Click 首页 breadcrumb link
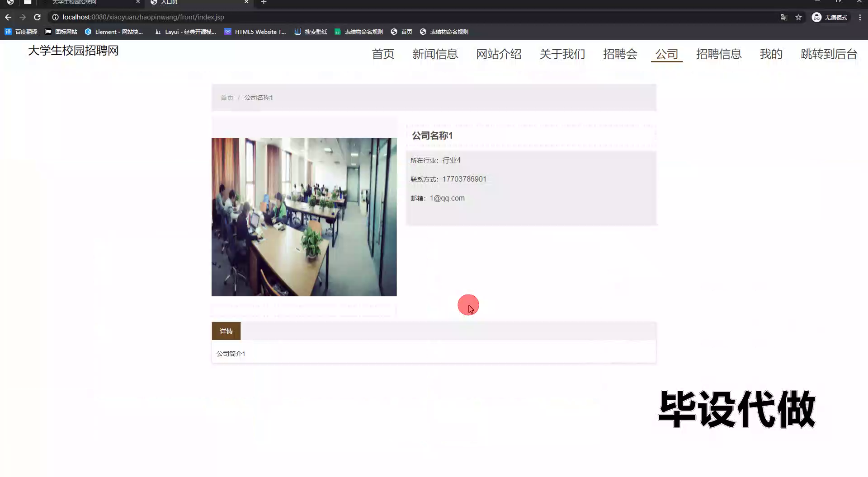Screen dimensions: 868x477 point(227,98)
